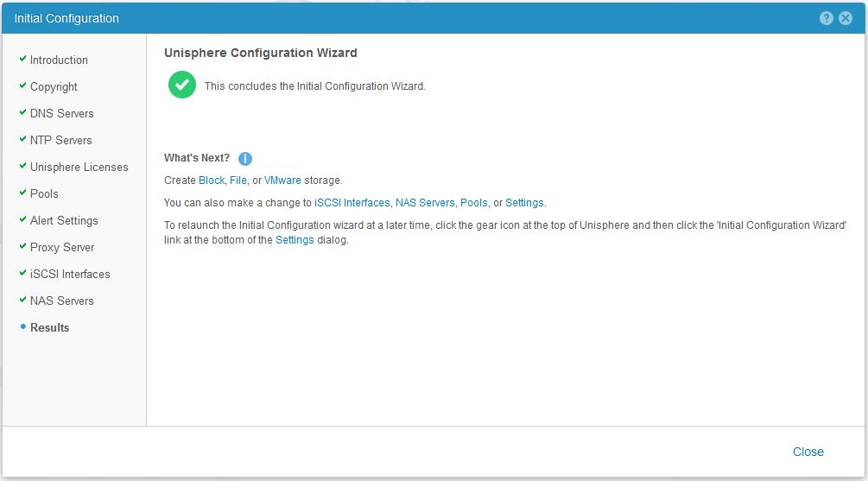Open the Alert Settings step
Screen dimensions: 868x481
64,220
